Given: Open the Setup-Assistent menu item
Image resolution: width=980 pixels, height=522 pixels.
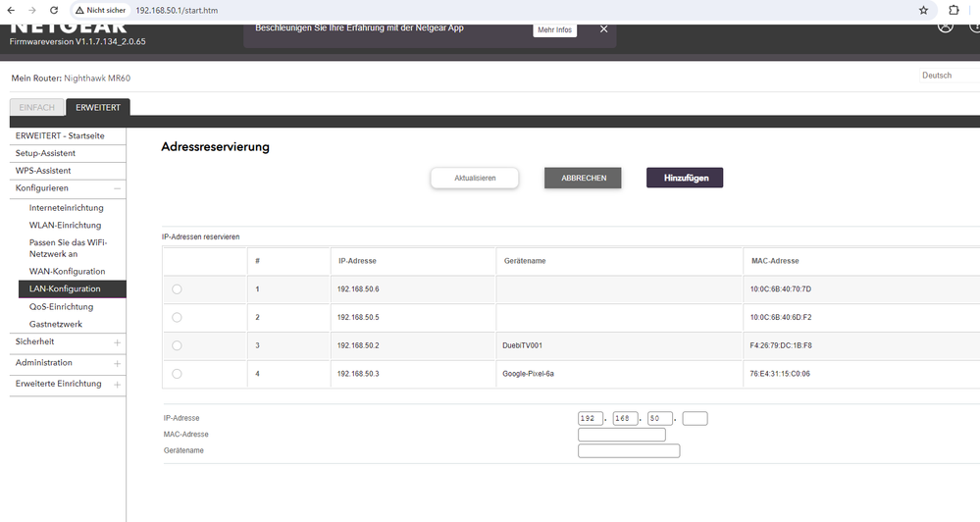Looking at the screenshot, I should (x=45, y=153).
